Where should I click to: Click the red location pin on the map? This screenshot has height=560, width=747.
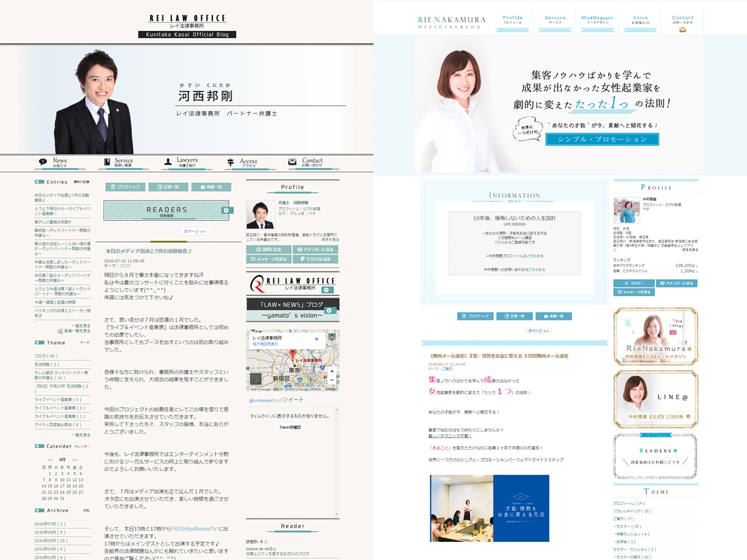pos(292,355)
